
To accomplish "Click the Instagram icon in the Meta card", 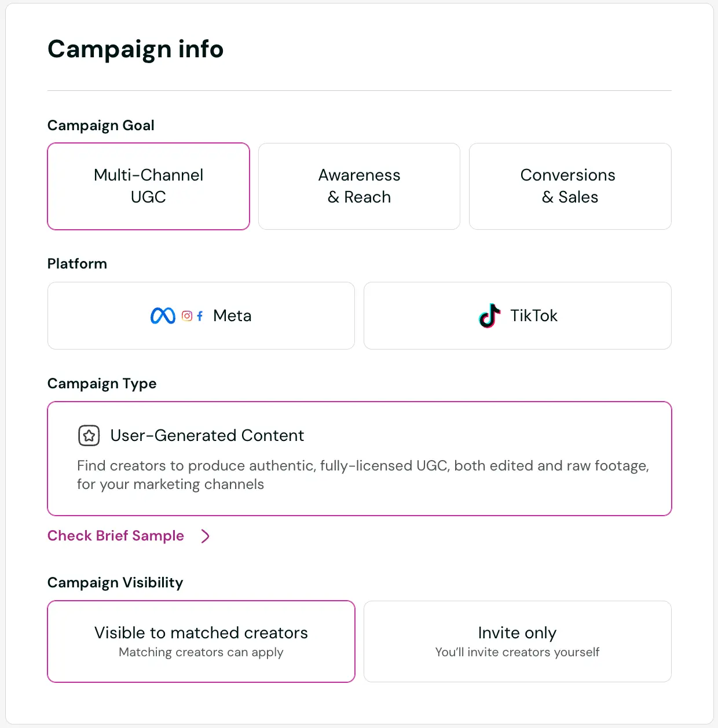I will 186,316.
